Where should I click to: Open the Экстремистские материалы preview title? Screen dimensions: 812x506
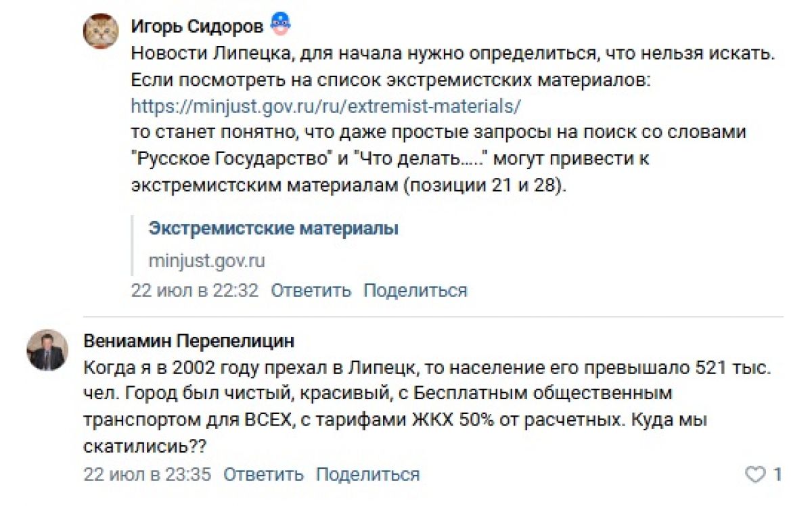tap(273, 228)
